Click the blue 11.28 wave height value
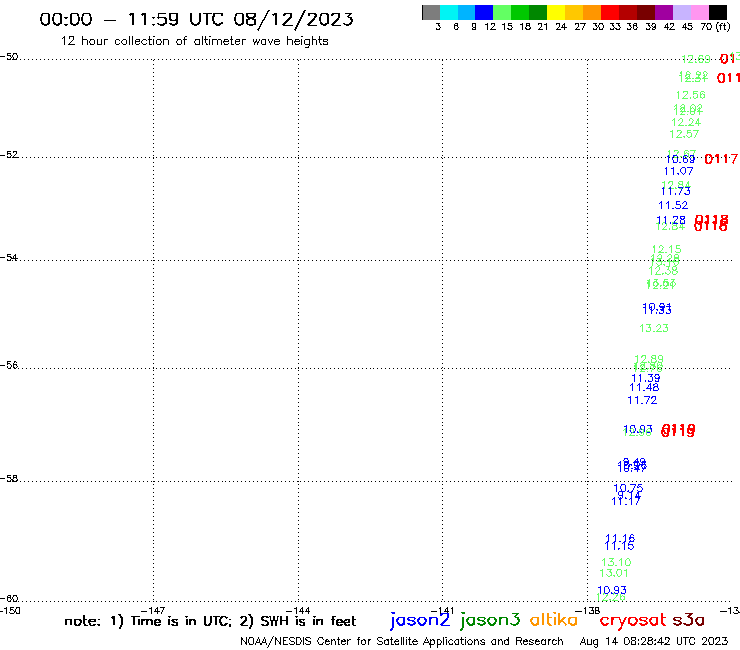Screen dimensions: 740x650 [x=671, y=220]
